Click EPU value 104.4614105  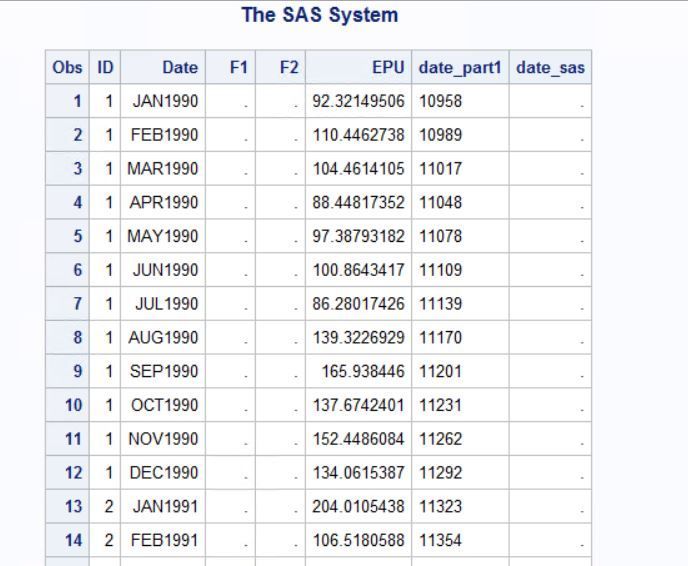(x=358, y=168)
